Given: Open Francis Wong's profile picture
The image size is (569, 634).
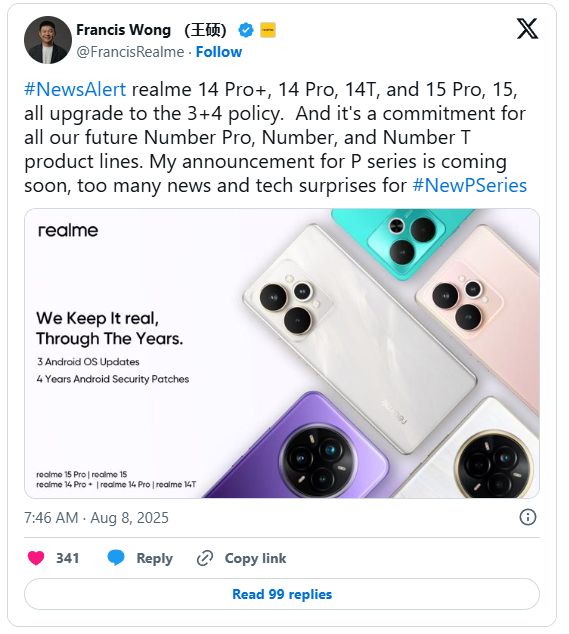Looking at the screenshot, I should (48, 40).
